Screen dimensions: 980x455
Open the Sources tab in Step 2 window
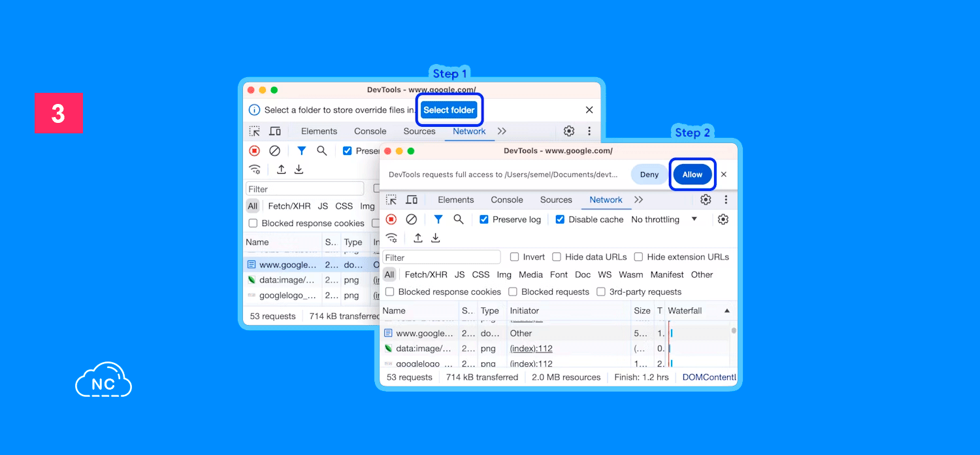[x=556, y=200]
